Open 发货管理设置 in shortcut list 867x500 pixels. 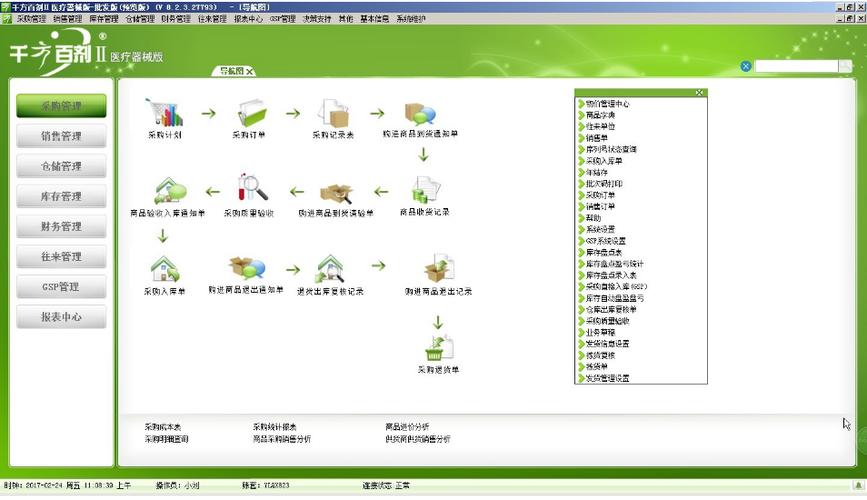click(x=607, y=378)
